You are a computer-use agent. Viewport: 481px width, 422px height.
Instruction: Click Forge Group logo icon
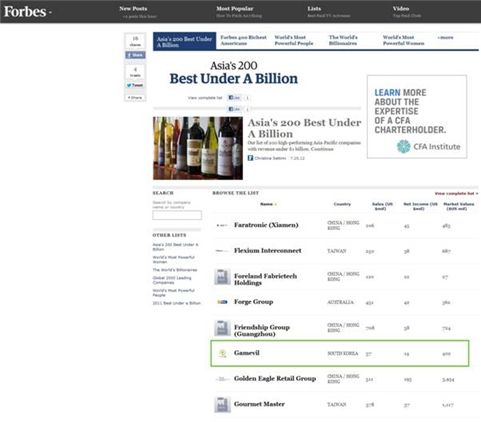(222, 302)
